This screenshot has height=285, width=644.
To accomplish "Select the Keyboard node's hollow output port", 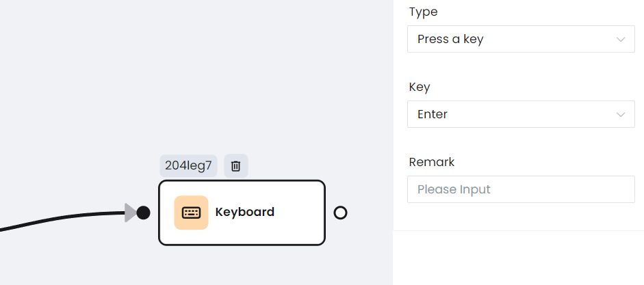I will [340, 213].
